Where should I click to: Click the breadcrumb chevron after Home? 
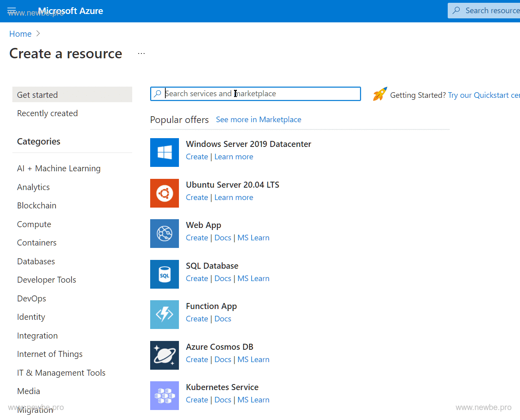38,34
